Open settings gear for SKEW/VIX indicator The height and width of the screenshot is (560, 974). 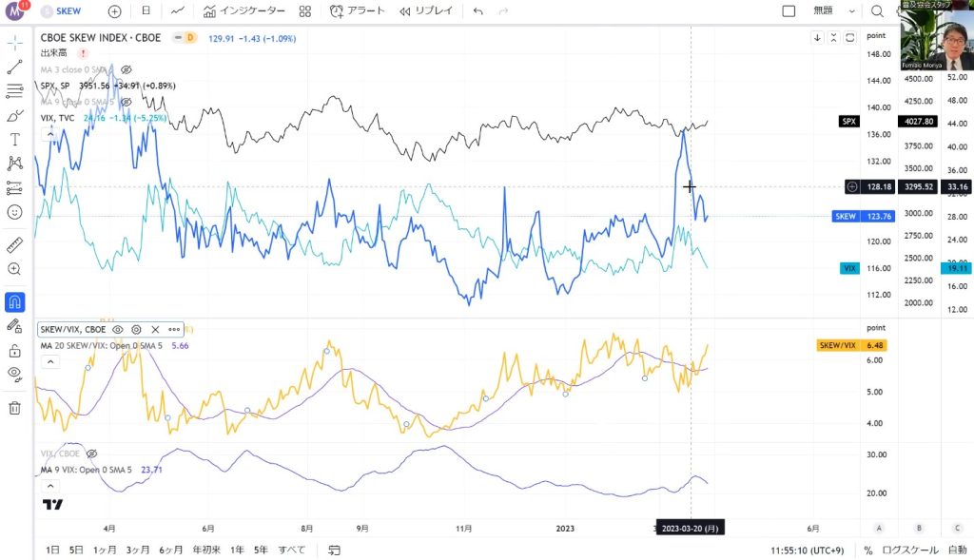pyautogui.click(x=136, y=330)
